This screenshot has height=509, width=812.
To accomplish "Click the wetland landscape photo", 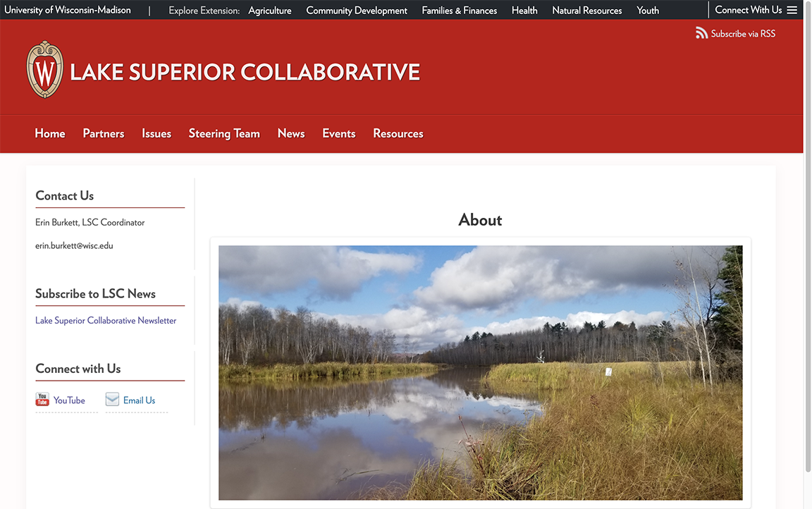I will tap(480, 372).
